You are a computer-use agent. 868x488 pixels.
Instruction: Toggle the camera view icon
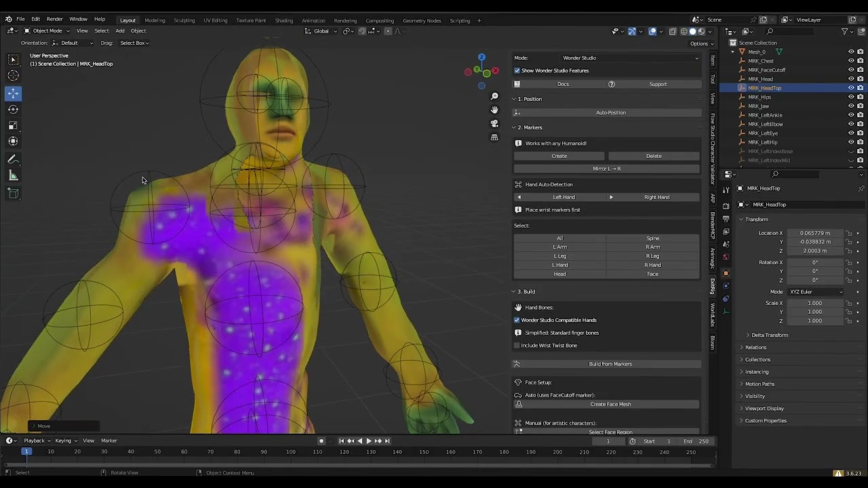[494, 123]
